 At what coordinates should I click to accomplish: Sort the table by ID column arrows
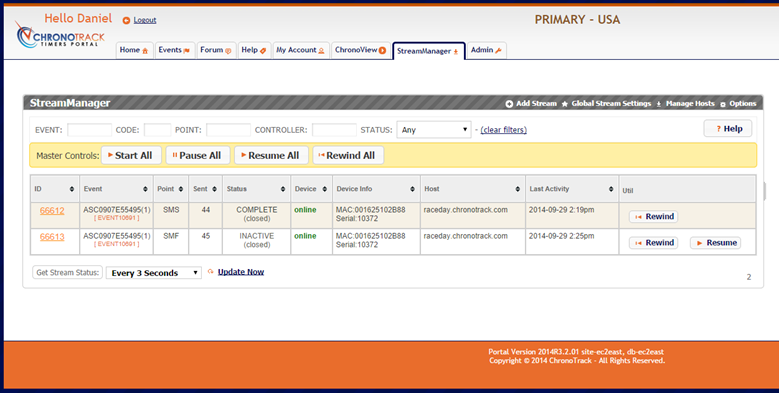[x=72, y=189]
